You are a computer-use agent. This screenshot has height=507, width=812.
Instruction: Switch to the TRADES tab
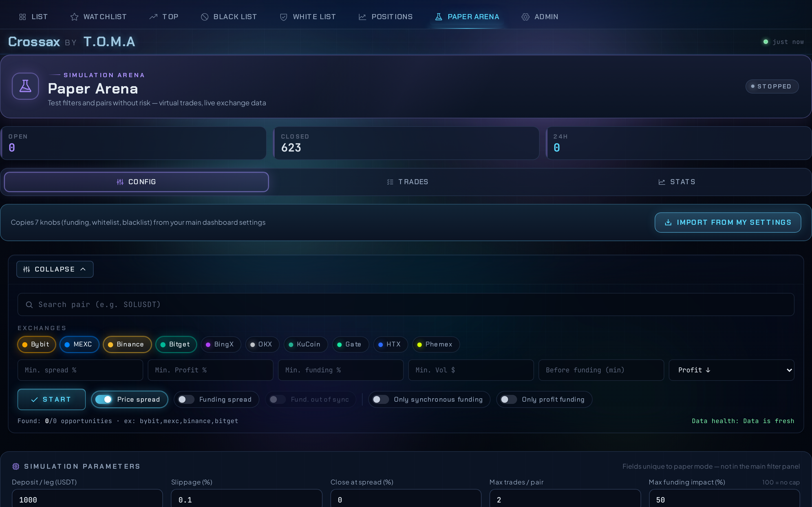(407, 182)
